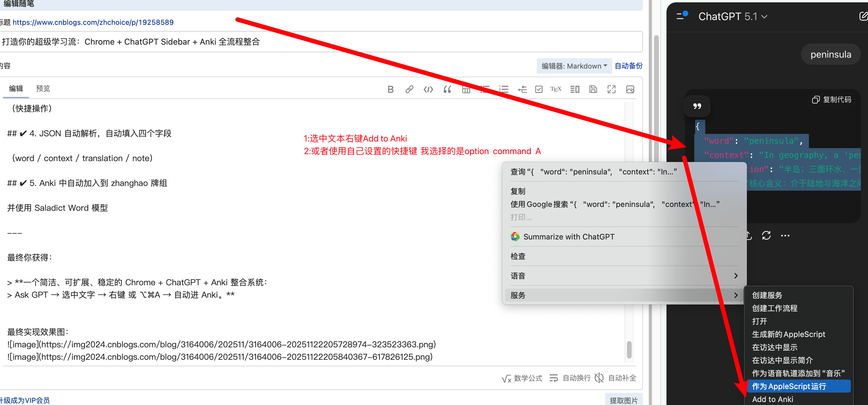The height and width of the screenshot is (405, 868).
Task: Enter fullscreen editing mode
Action: point(611,89)
